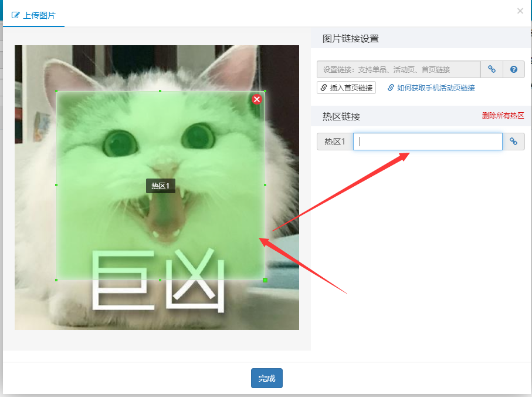The width and height of the screenshot is (532, 397).
Task: Select the 热区1 label inside green zone
Action: 160,186
